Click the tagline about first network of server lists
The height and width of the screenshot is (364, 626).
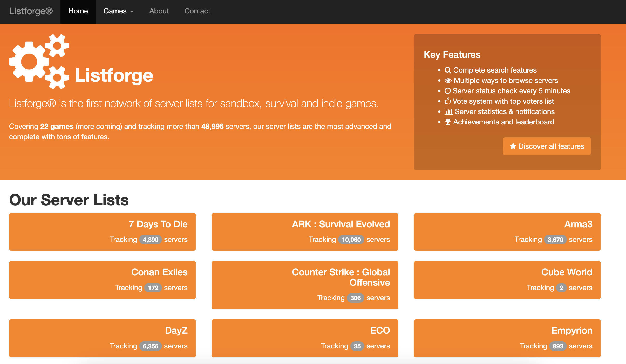pyautogui.click(x=194, y=103)
